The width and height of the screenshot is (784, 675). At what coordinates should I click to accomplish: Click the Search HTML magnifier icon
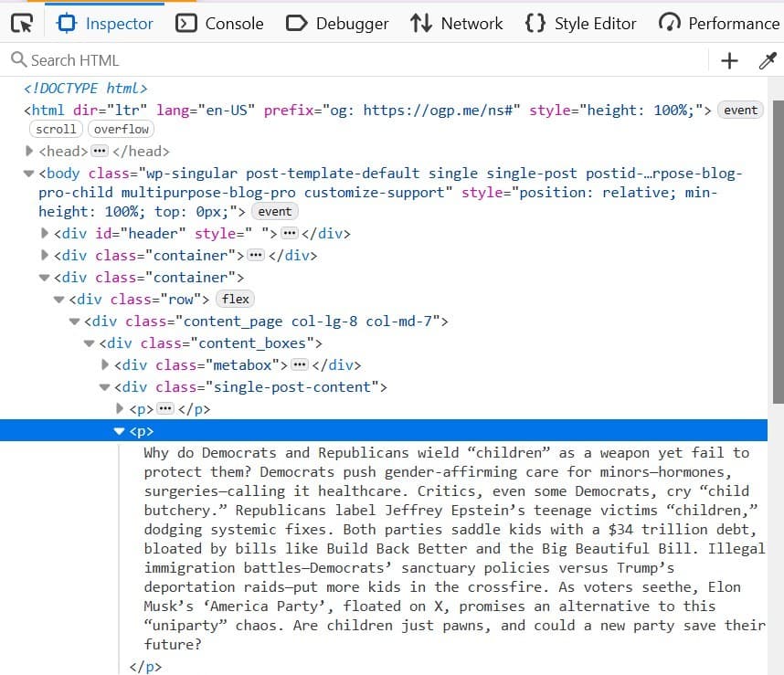click(x=18, y=59)
